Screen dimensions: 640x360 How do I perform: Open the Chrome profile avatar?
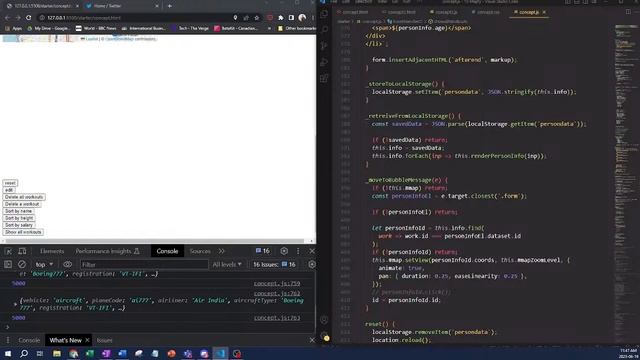point(302,18)
